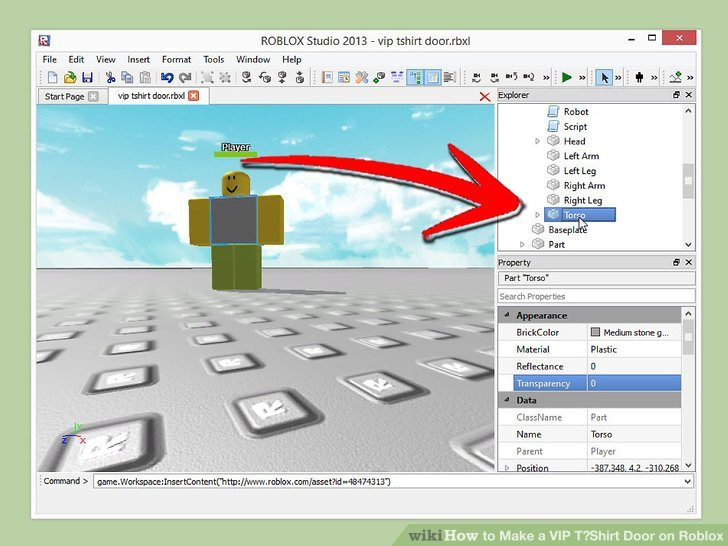The image size is (728, 546).
Task: Expand overflow chevron at far right toolbar end
Action: coord(690,78)
